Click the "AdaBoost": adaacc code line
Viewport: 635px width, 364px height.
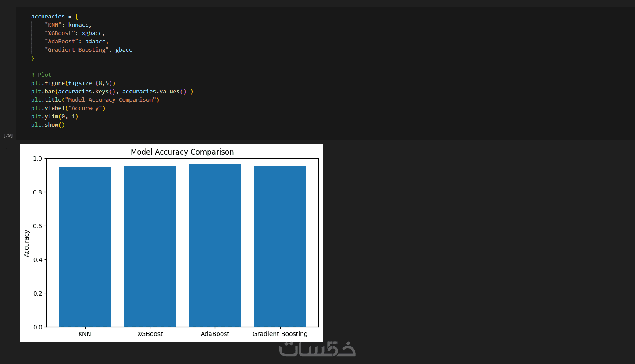[76, 42]
